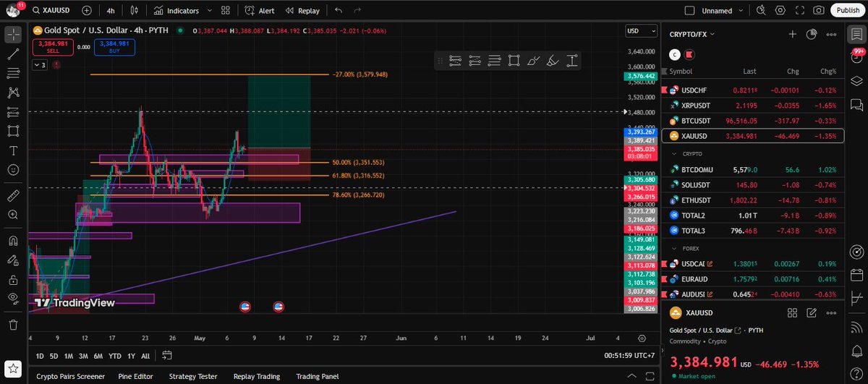Open the patterns tool in left sidebar
Screen dimensions: 868x384
[13, 93]
